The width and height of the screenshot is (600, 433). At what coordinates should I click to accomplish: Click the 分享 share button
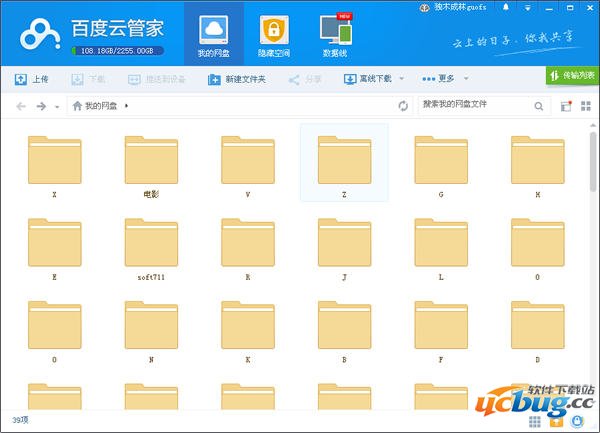[x=305, y=79]
